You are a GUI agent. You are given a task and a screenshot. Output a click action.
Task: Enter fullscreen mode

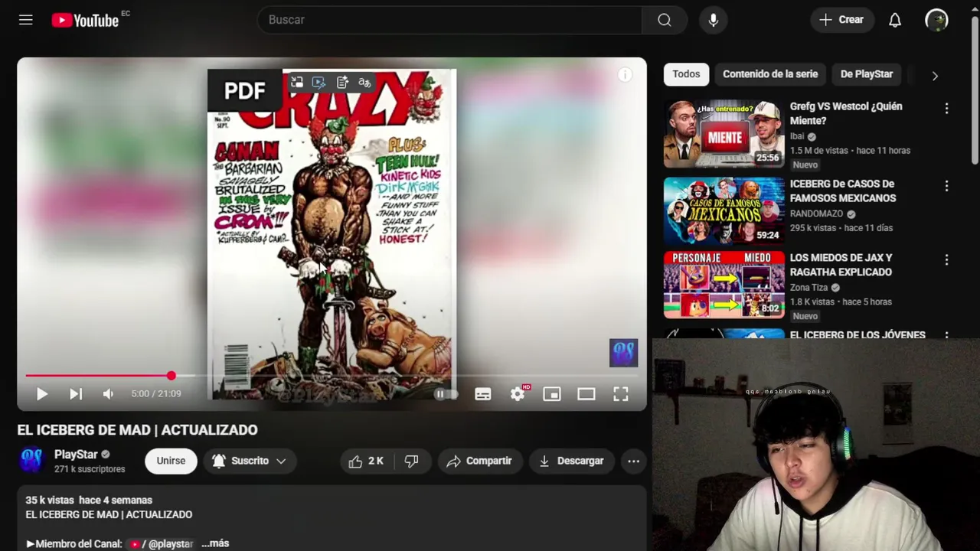[621, 394]
